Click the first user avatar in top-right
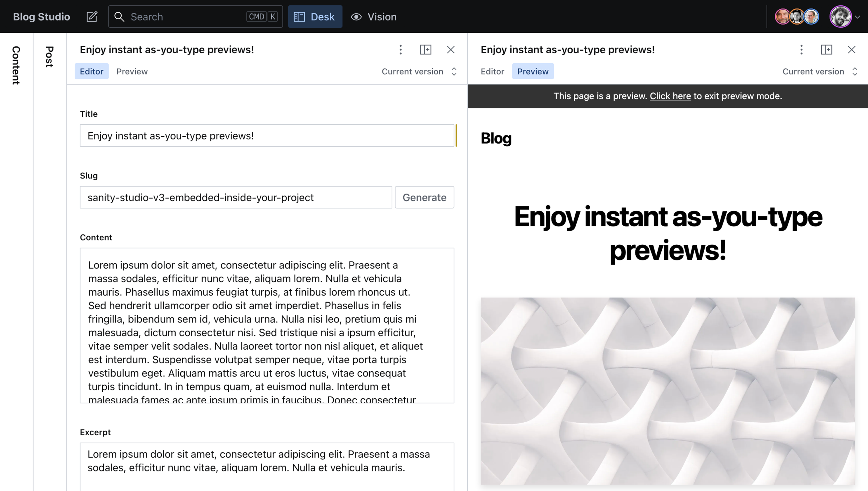Screen dimensions: 868x491 pyautogui.click(x=782, y=16)
